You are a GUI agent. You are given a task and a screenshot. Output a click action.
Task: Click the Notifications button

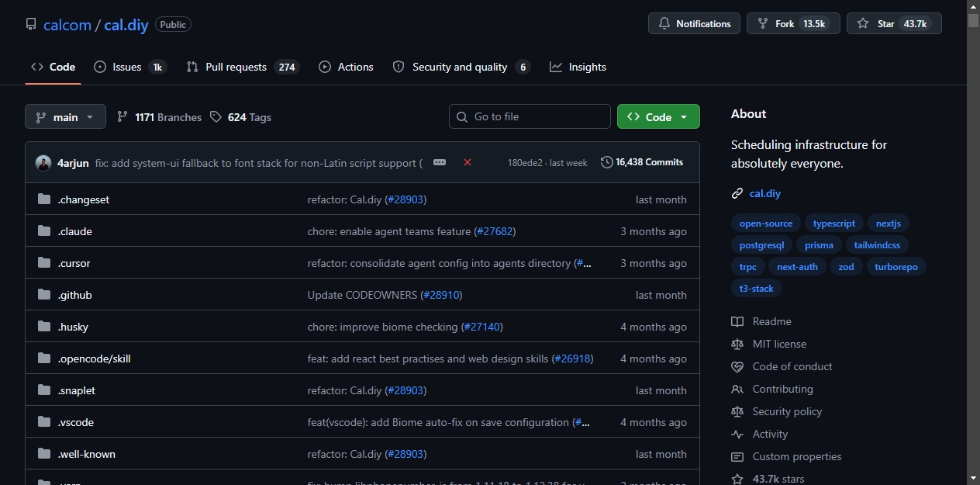pyautogui.click(x=694, y=24)
